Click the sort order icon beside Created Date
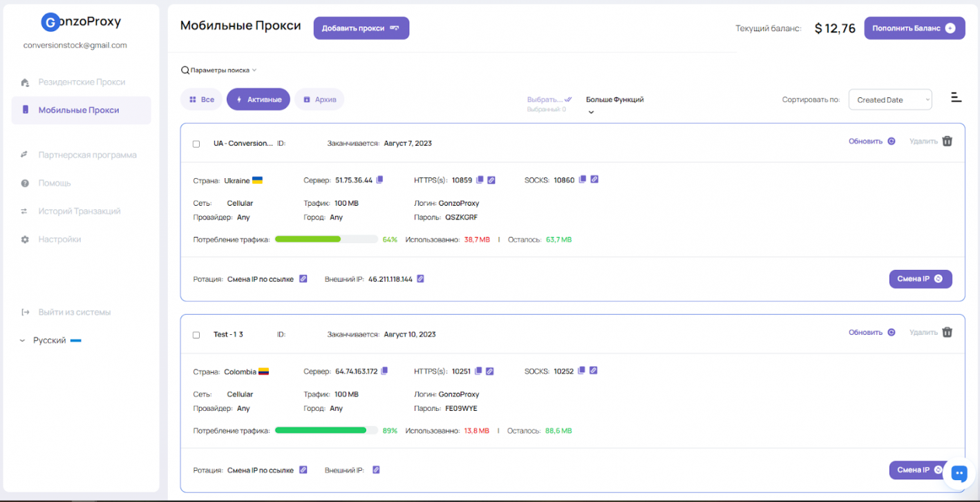The height and width of the screenshot is (502, 980). 957,97
